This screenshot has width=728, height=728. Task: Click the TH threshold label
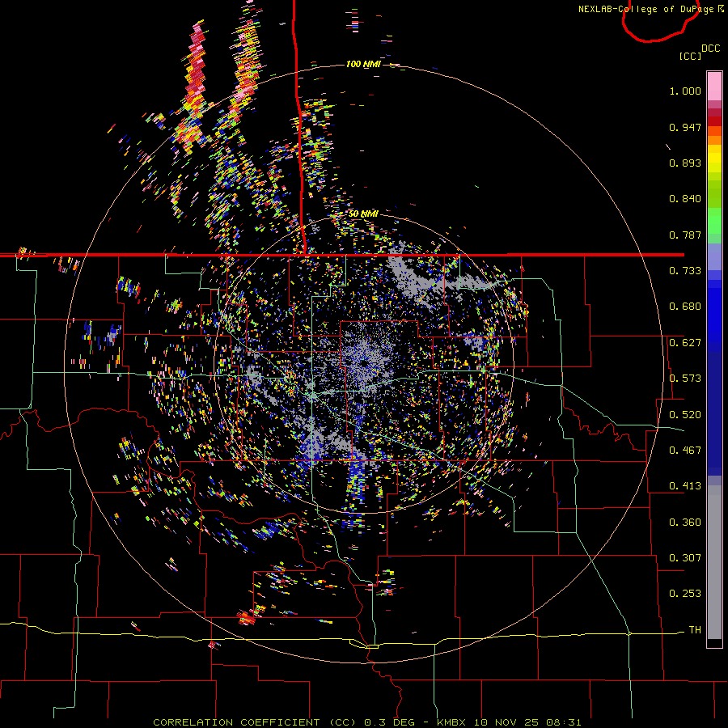695,630
